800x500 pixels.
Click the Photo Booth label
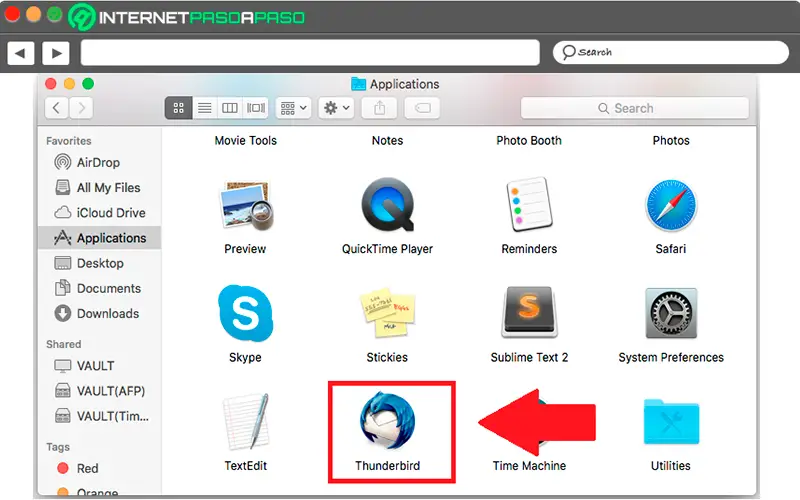529,140
